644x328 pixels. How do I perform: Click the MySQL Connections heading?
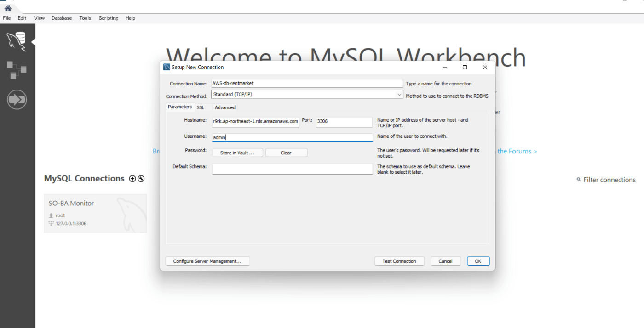pos(84,178)
